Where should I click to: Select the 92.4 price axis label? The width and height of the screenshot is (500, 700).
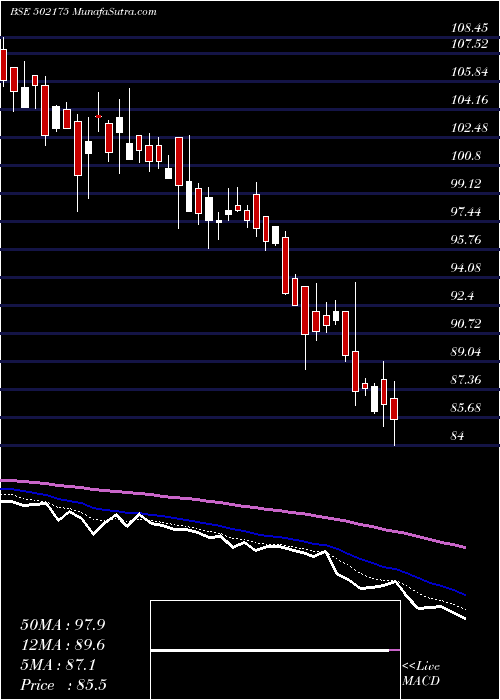click(464, 296)
